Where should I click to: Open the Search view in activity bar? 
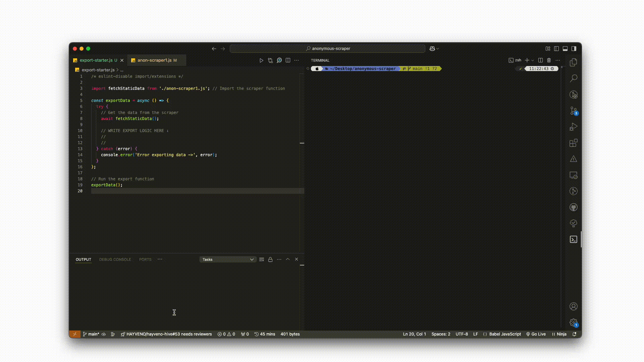coord(574,78)
